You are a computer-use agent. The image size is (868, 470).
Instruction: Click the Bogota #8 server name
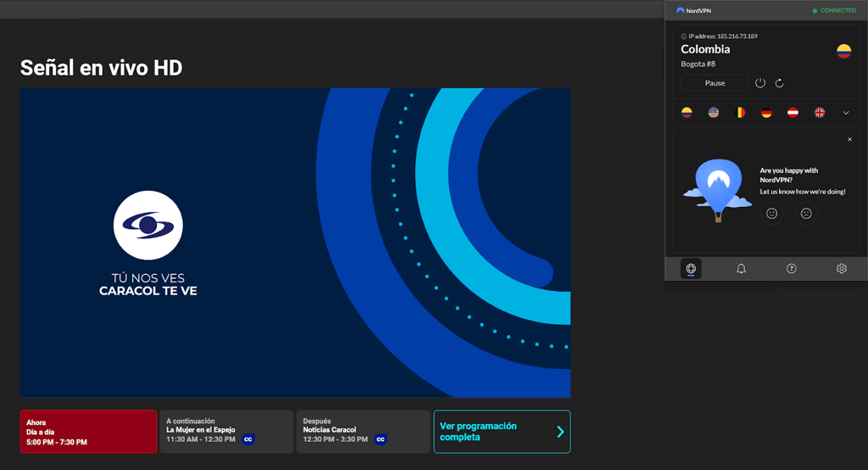[698, 64]
